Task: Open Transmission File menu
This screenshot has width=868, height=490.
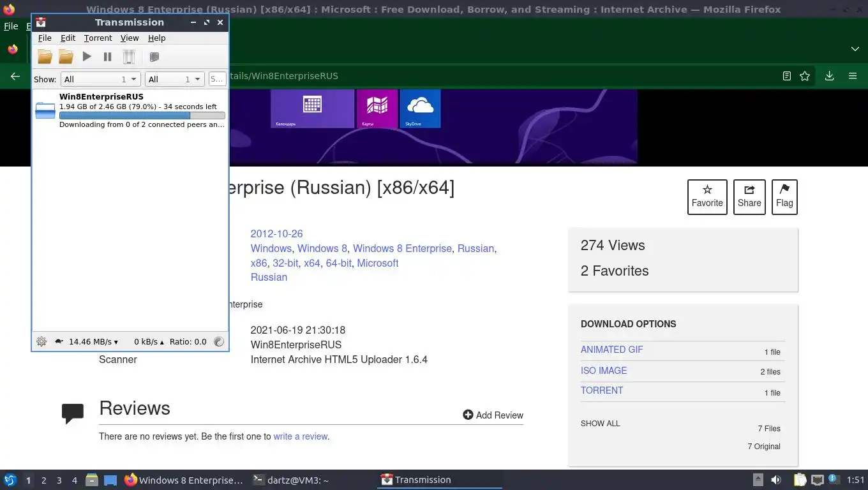Action: (45, 38)
